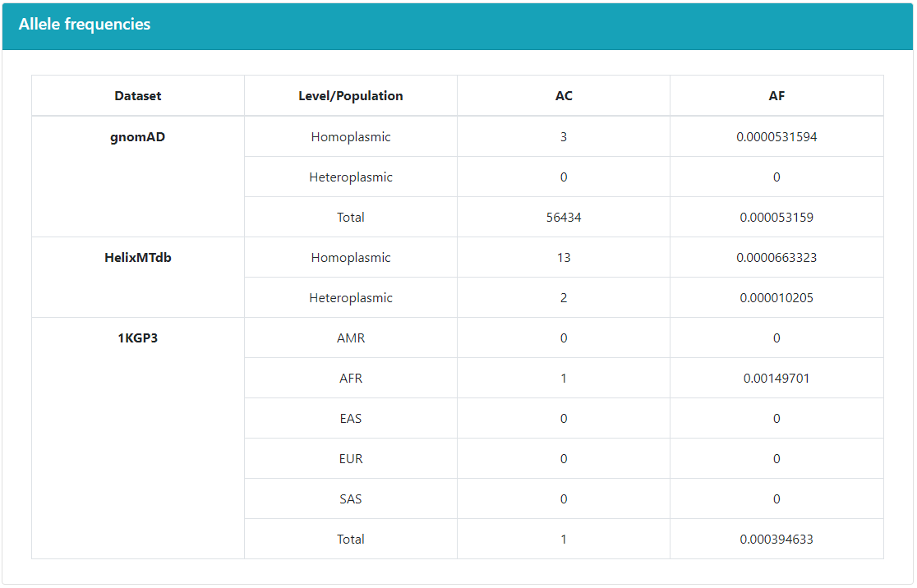Click the 1KGP3 total AF value 0.000394633
Image resolution: width=917 pixels, height=588 pixels.
[x=776, y=540]
